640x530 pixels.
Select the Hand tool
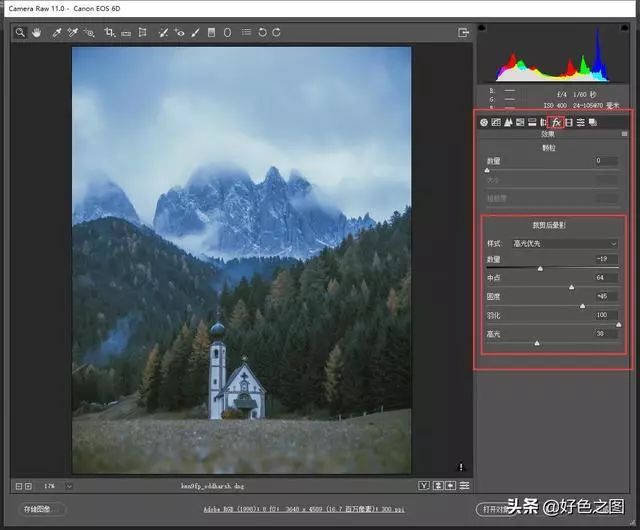[x=37, y=32]
